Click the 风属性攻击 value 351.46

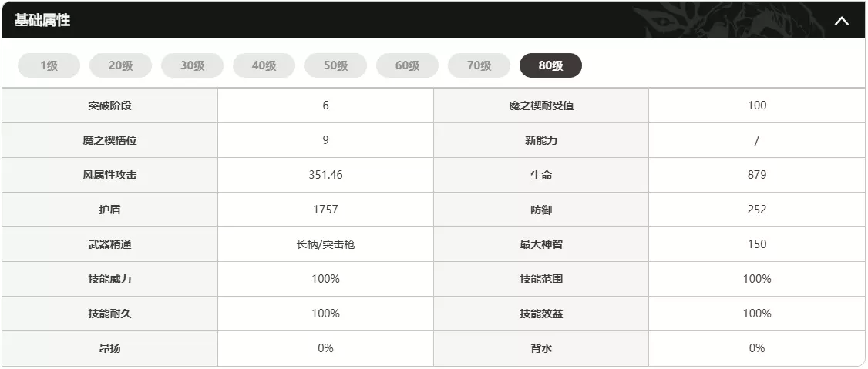click(325, 175)
